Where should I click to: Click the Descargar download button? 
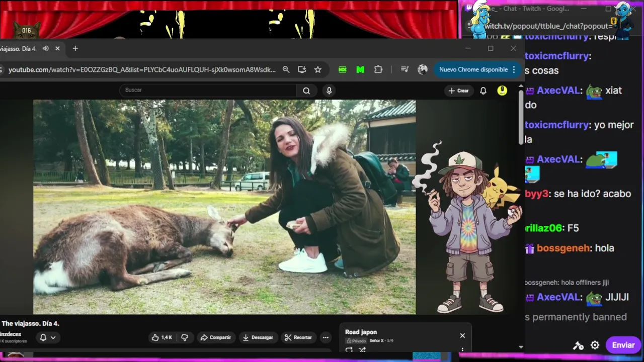pyautogui.click(x=257, y=337)
